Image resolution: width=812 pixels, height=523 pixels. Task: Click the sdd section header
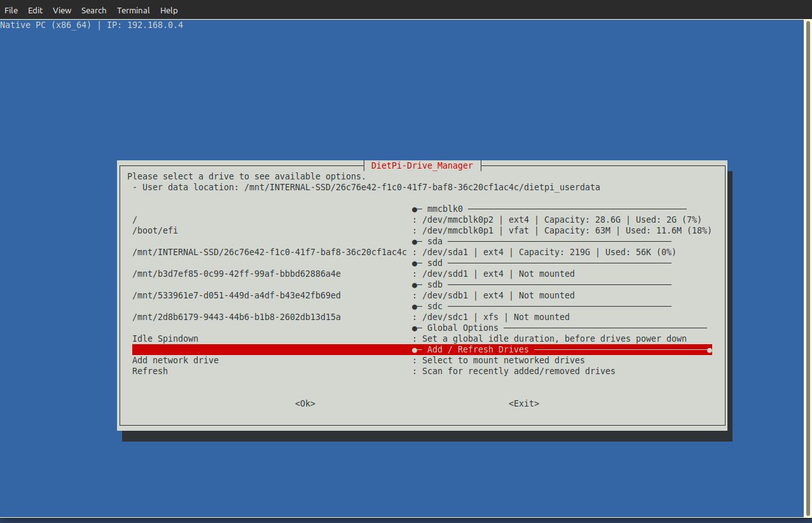click(x=435, y=263)
